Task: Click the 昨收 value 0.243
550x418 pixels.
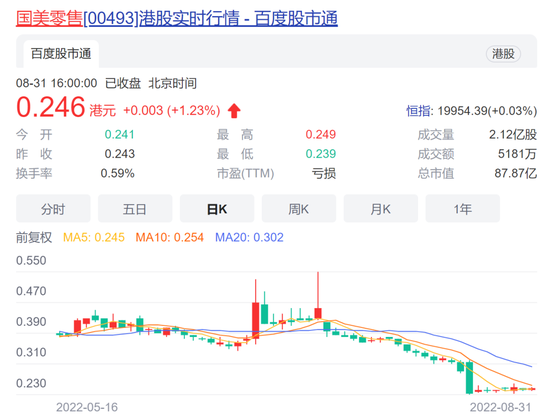Action: point(119,154)
